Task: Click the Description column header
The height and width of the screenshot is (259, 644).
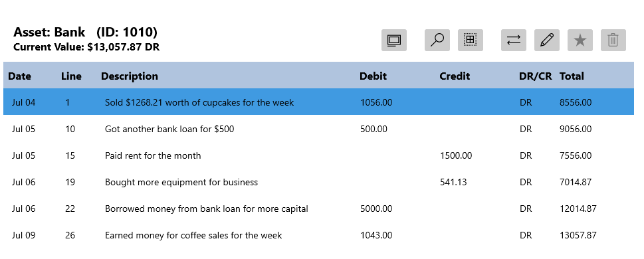Action: tap(130, 76)
